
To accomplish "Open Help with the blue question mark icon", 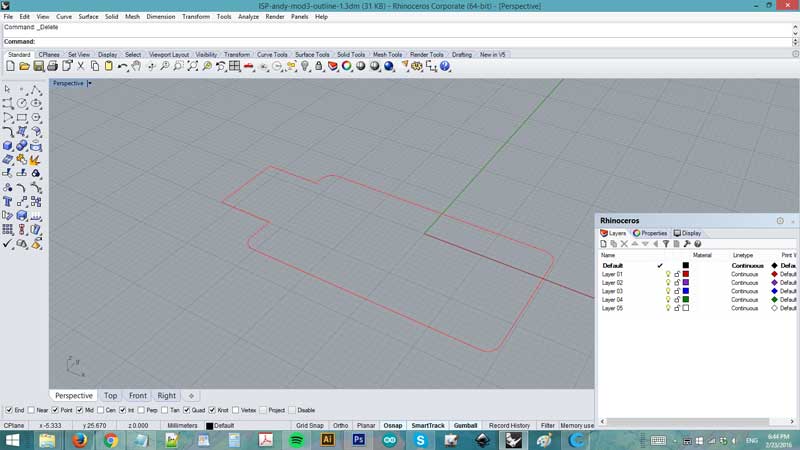I will pyautogui.click(x=445, y=66).
